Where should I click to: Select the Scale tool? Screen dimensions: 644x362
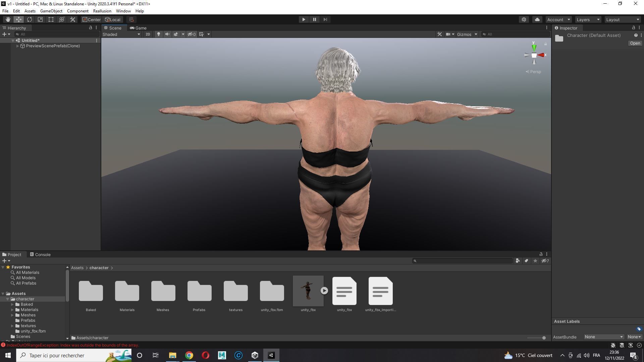(40, 19)
